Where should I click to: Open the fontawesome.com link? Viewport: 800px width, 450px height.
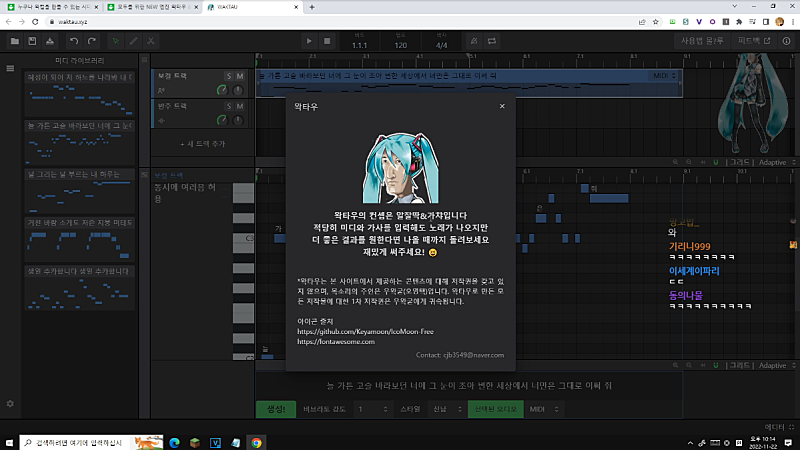(336, 342)
